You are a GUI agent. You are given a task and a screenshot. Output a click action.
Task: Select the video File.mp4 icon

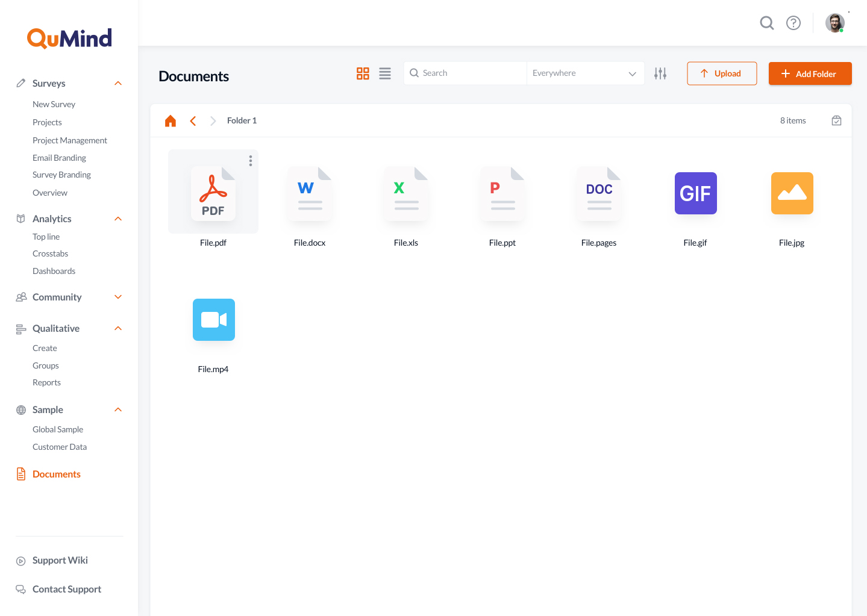(214, 320)
